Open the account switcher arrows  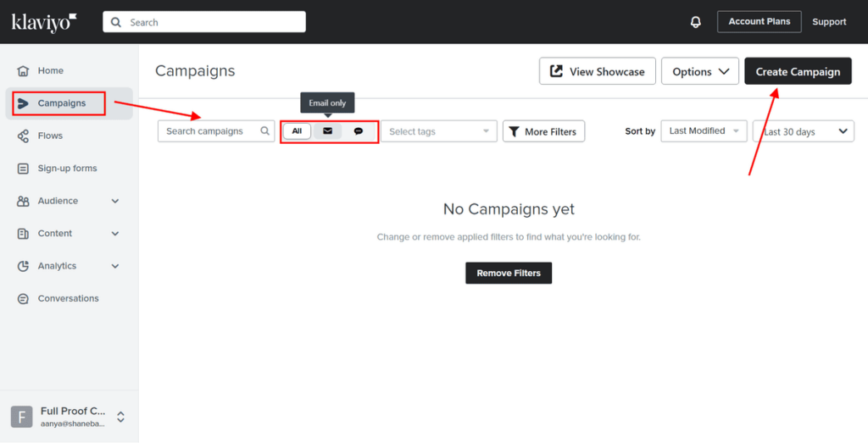click(120, 417)
